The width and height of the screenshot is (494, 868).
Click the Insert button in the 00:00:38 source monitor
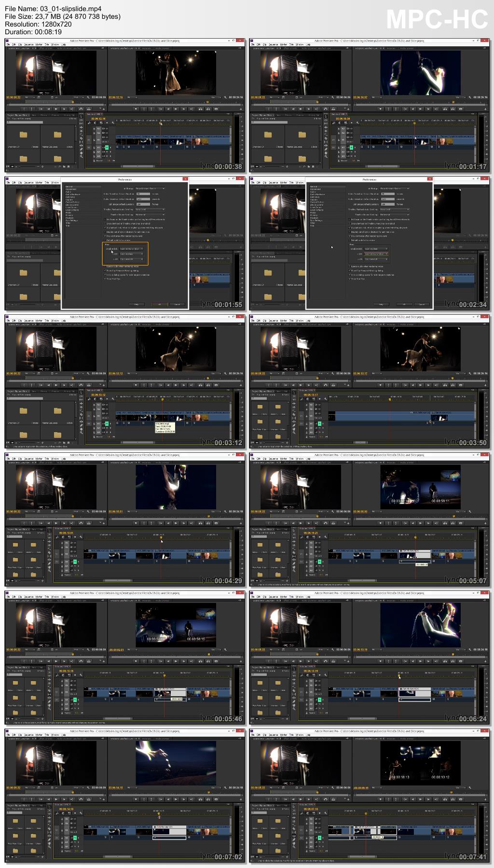[81, 109]
